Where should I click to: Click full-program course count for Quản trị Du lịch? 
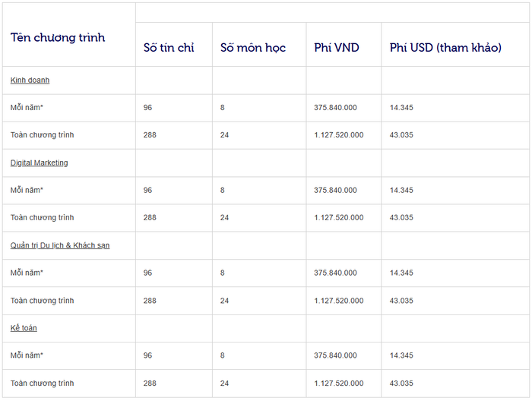(x=224, y=300)
